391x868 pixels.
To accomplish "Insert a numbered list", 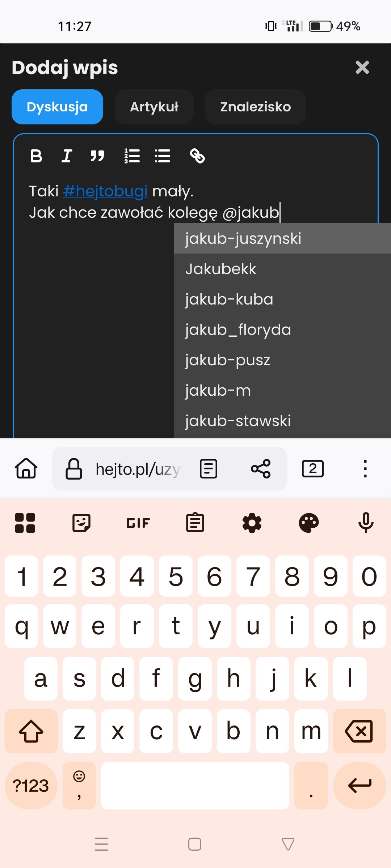I will pos(132,156).
